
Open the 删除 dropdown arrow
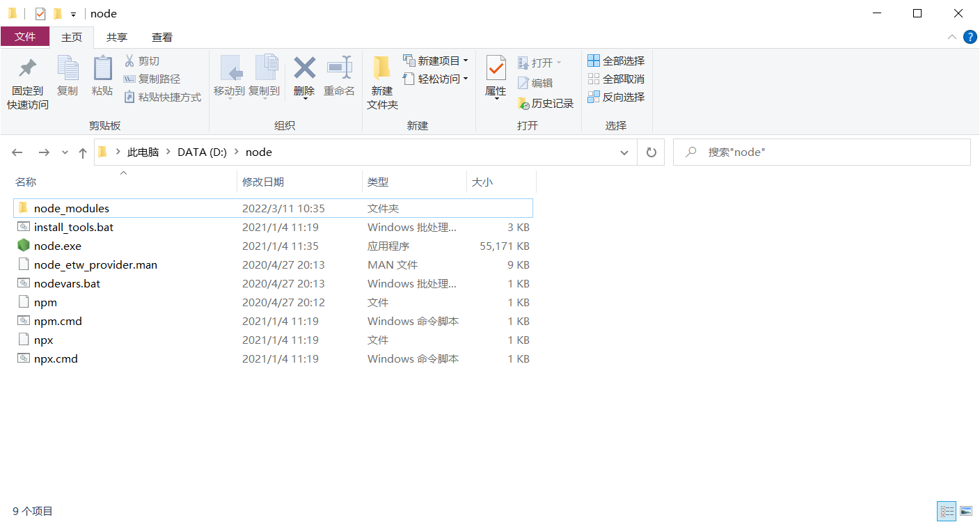305,99
